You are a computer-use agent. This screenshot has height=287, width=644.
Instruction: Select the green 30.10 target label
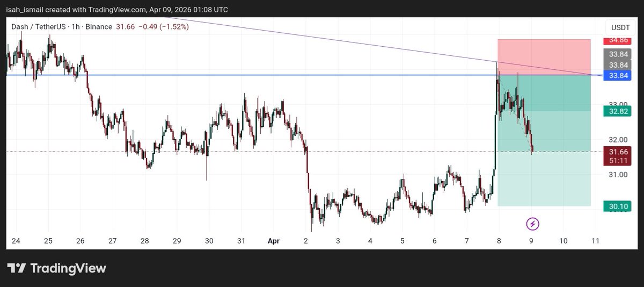point(616,206)
